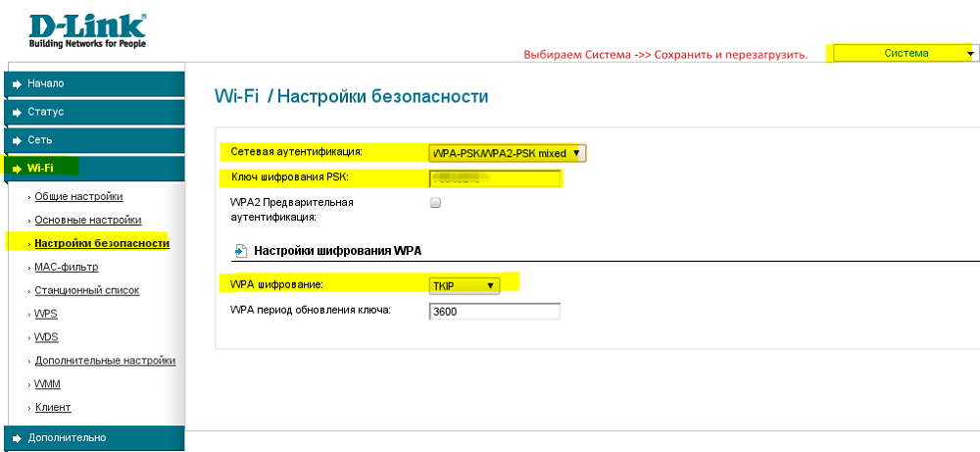This screenshot has width=980, height=452.
Task: Click the Ключ шифрования PSK input field
Action: click(x=494, y=178)
